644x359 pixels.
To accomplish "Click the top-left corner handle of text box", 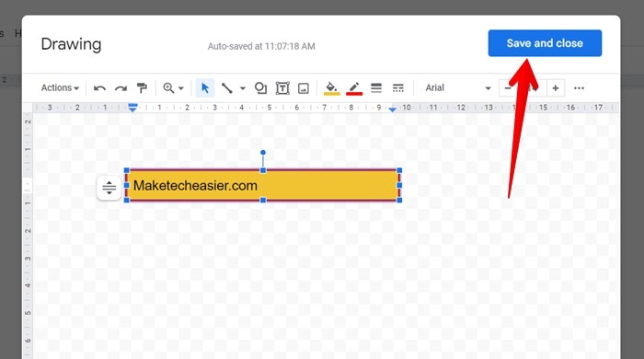I will click(x=127, y=170).
